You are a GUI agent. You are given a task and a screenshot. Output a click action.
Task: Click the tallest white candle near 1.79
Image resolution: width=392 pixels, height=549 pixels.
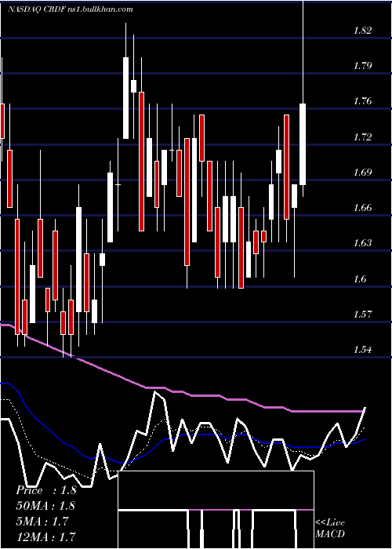(125, 98)
